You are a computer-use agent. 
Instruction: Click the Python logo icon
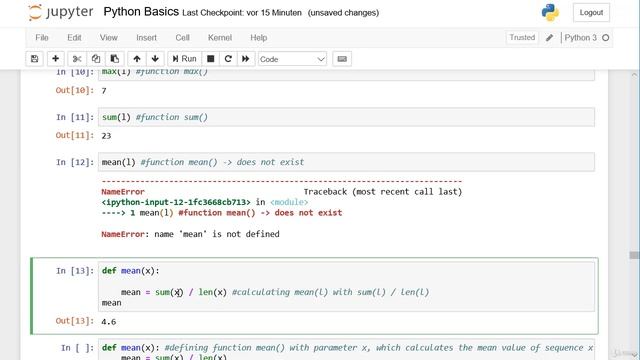[x=550, y=13]
